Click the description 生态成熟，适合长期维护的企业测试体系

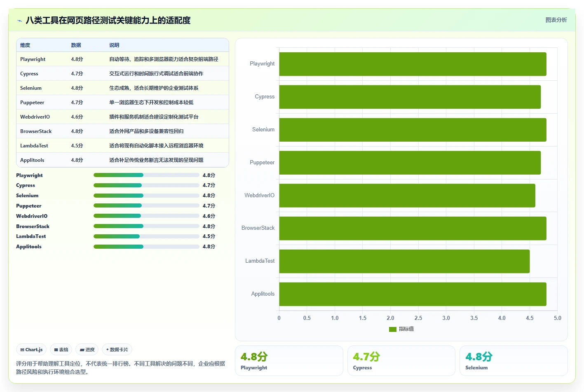point(154,88)
